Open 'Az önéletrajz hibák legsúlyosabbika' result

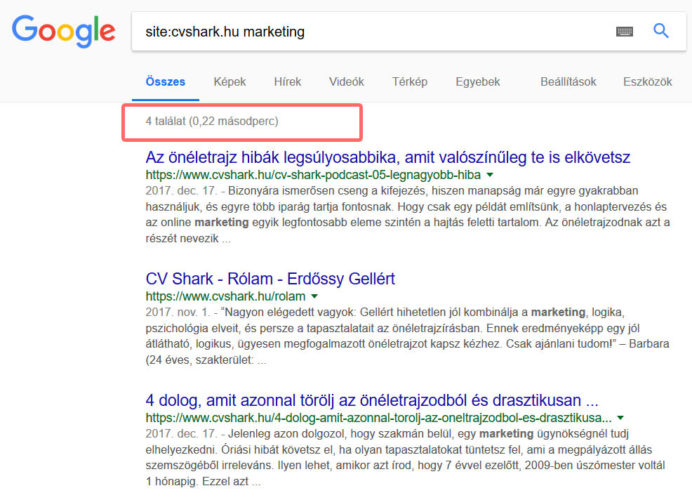[x=388, y=158]
